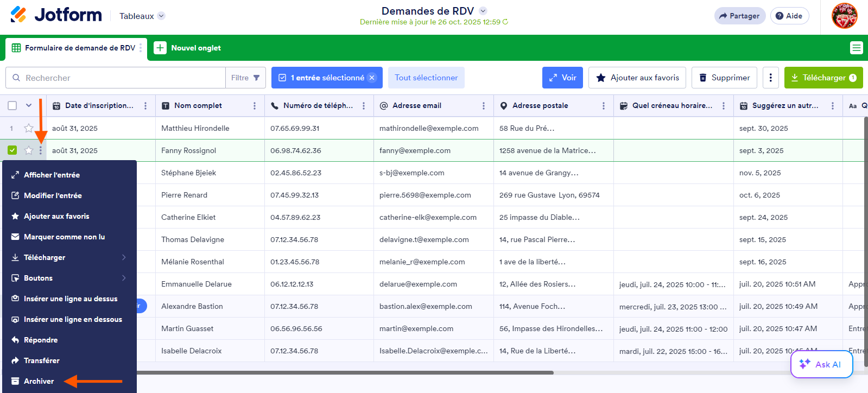Choose Afficher l'entrée from context menu
The height and width of the screenshot is (393, 868).
(x=69, y=175)
